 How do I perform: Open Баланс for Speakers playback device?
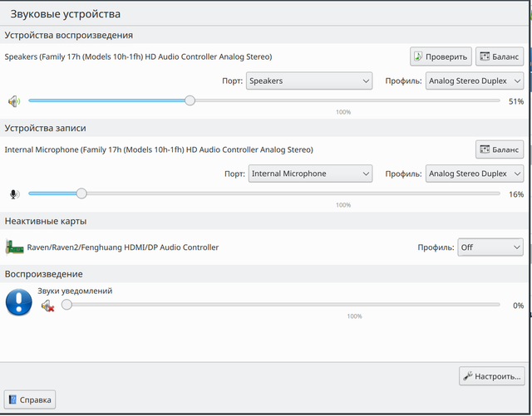pos(500,56)
